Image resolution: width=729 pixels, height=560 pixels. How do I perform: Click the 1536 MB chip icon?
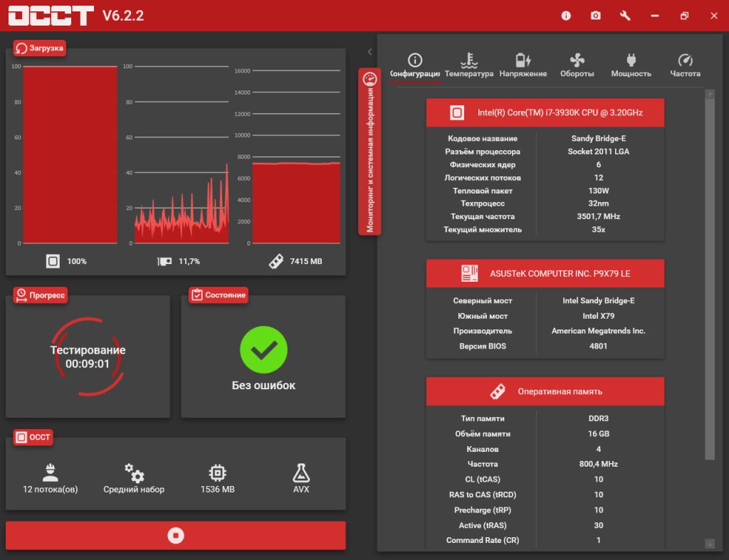click(x=217, y=472)
